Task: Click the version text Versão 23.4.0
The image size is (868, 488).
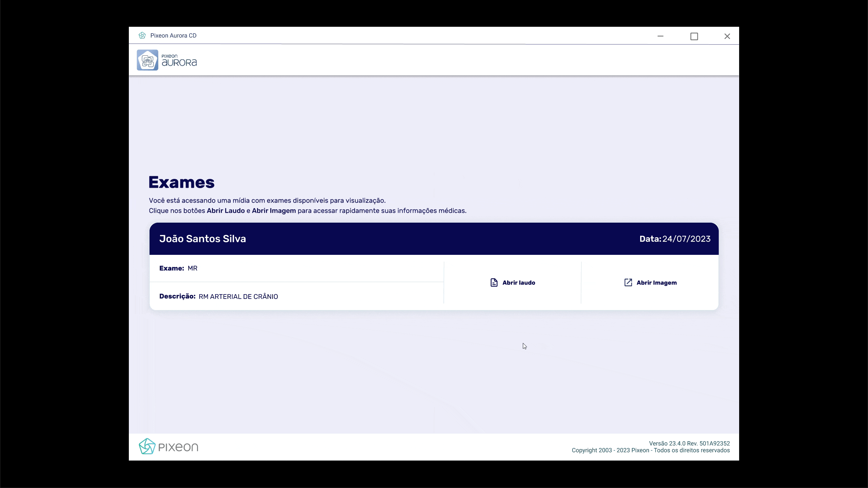Action: pos(667,443)
